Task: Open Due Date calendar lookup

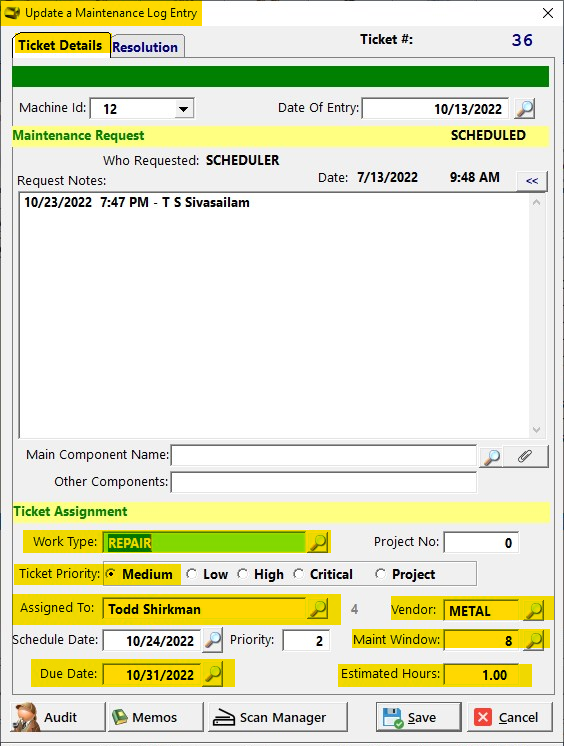Action: (x=212, y=674)
